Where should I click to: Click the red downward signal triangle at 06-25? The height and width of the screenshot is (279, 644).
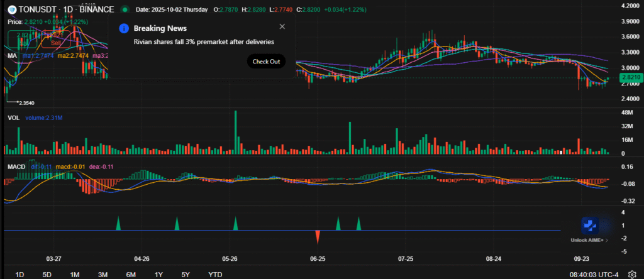click(x=318, y=237)
